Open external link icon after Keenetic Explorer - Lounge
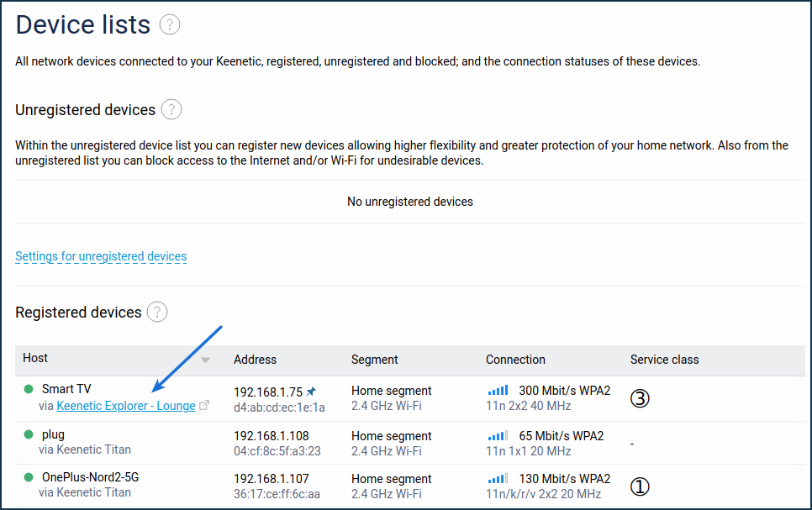The width and height of the screenshot is (812, 510). click(204, 406)
